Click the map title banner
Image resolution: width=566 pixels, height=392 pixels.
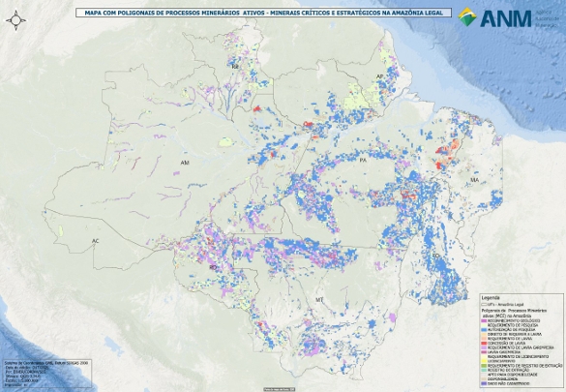pos(263,13)
